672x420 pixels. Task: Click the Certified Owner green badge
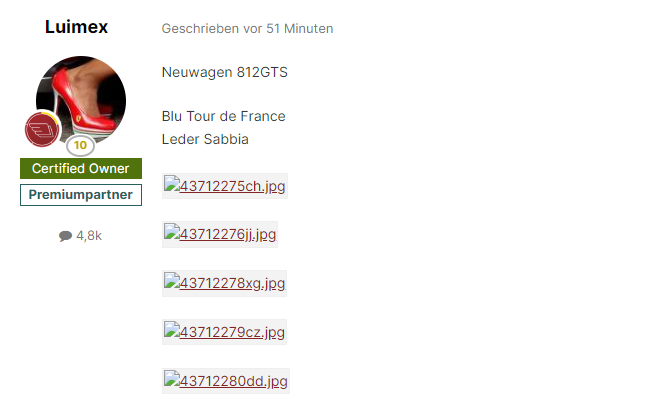[x=81, y=168]
